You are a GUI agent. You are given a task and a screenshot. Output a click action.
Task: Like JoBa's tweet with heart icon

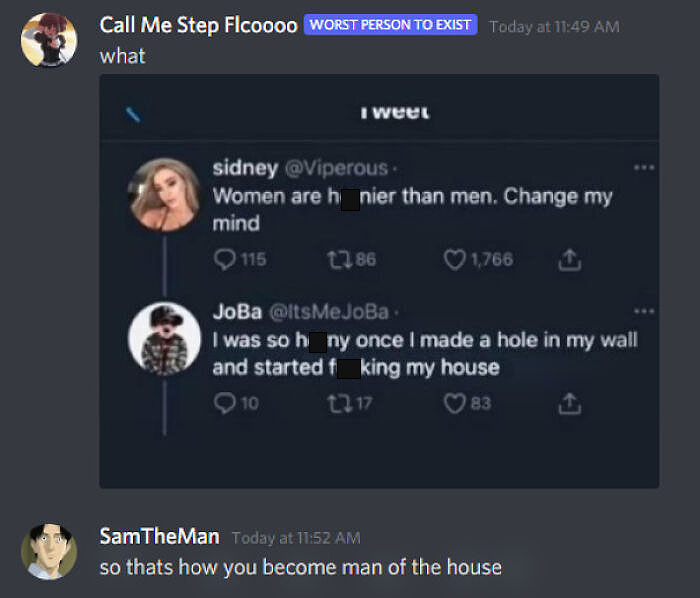click(453, 403)
